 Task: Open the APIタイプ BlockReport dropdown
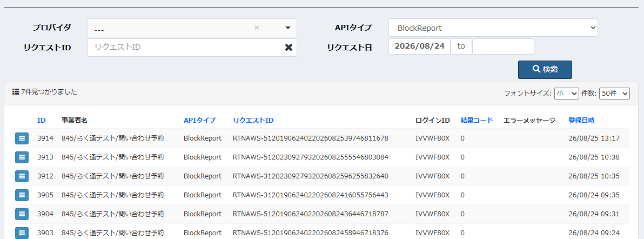click(x=493, y=28)
